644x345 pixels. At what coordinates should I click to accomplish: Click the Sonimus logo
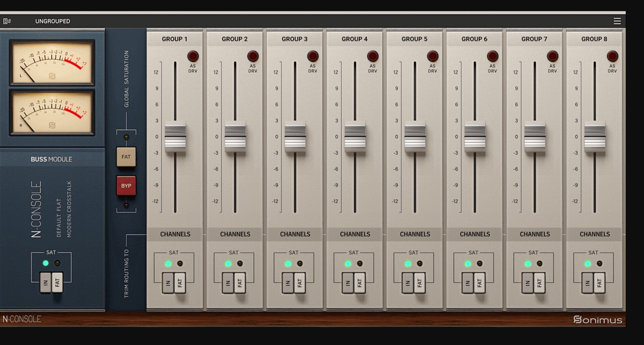[x=598, y=320]
